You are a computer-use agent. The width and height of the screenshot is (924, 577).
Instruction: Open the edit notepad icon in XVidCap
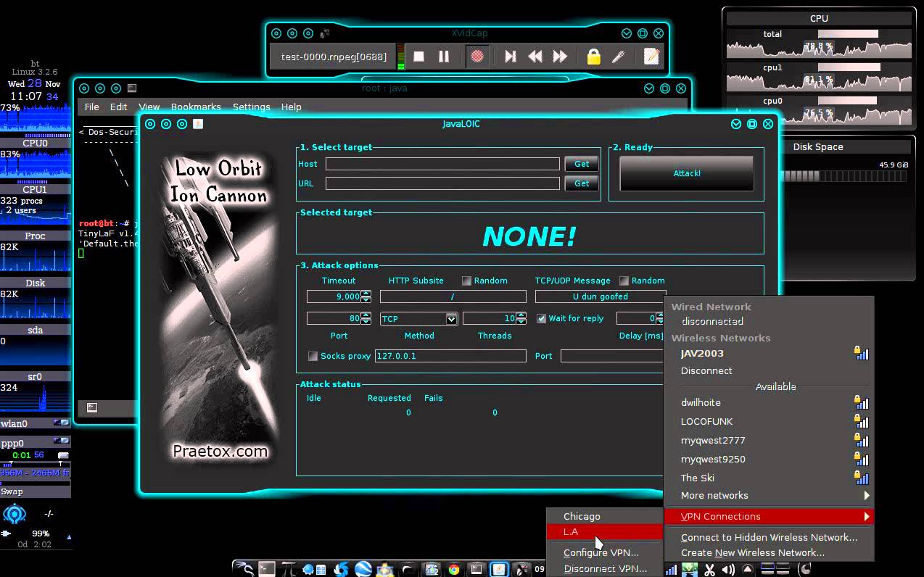(x=651, y=57)
